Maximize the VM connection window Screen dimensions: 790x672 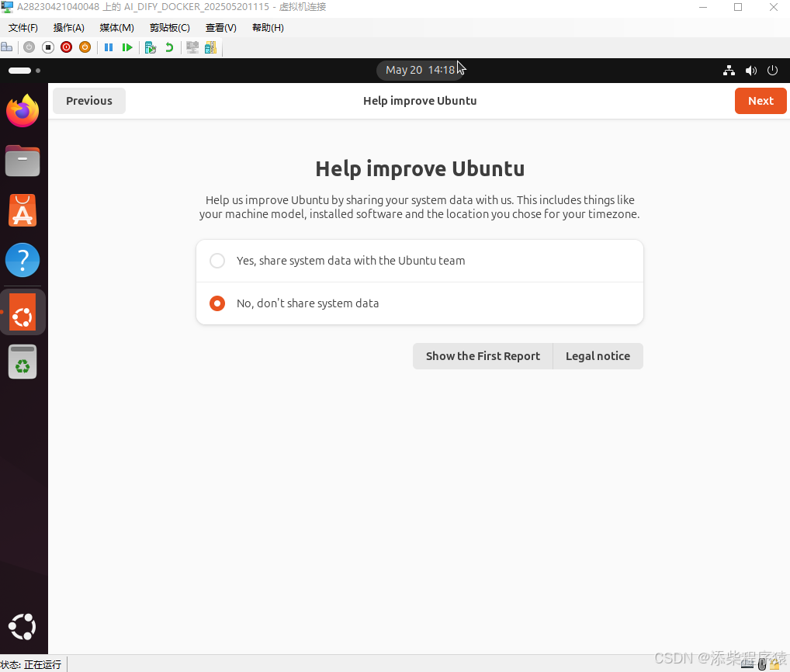click(738, 7)
